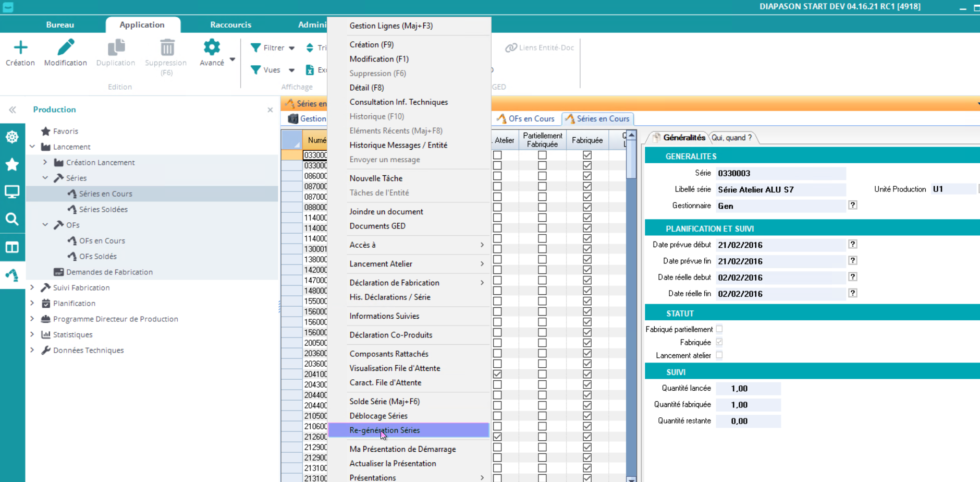The image size is (980, 482).
Task: Click the Libellé série input field
Action: [x=780, y=189]
